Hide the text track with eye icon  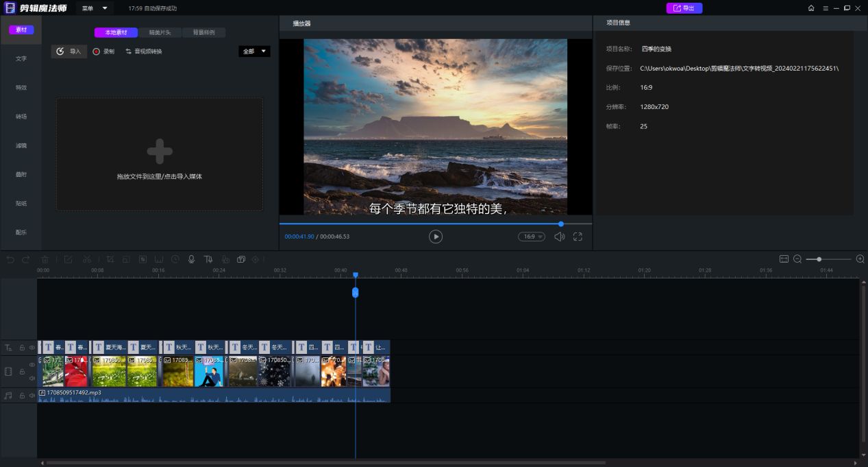coord(32,348)
